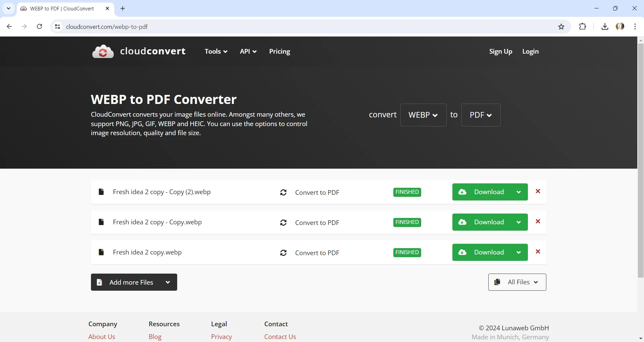View site information icon in address bar

[x=57, y=26]
